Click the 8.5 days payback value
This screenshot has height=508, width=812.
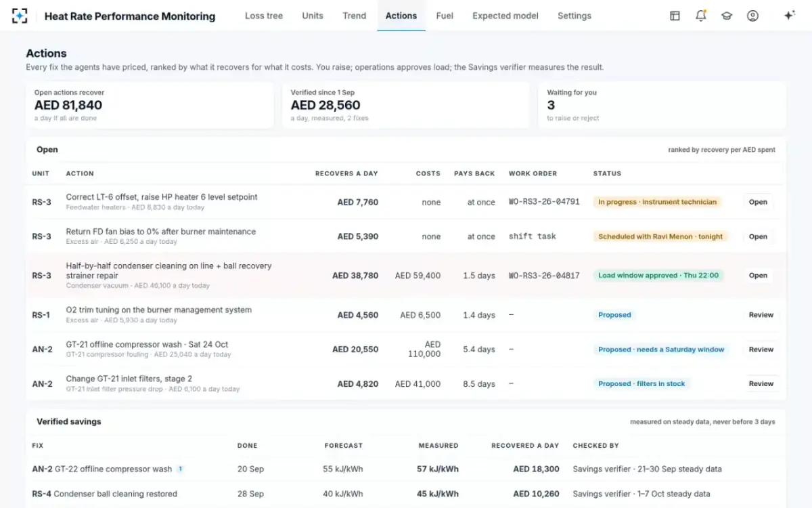click(x=479, y=384)
